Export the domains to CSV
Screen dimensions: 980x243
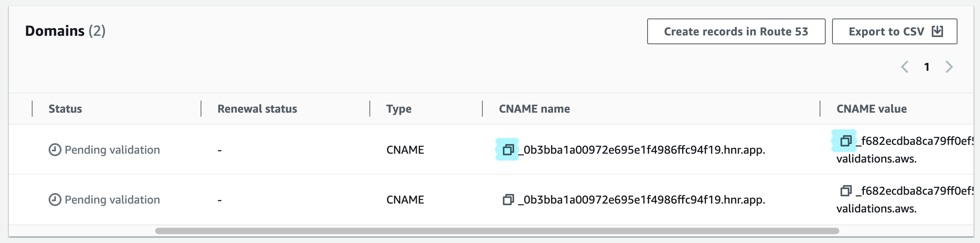pos(894,31)
